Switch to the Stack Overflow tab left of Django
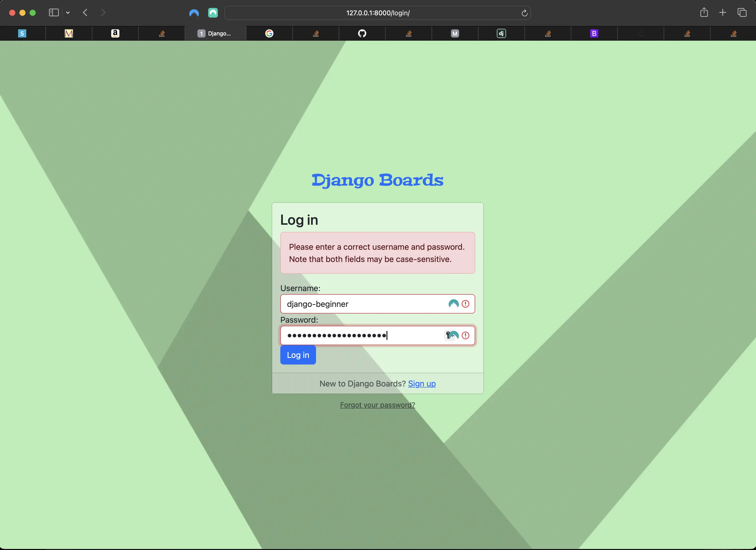The image size is (756, 550). 162,33
